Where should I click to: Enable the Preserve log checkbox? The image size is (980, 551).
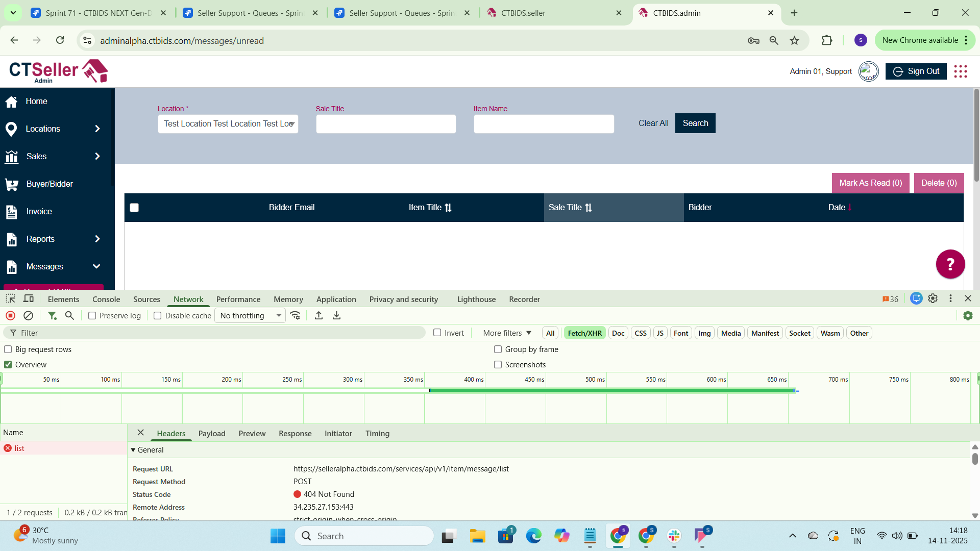pyautogui.click(x=92, y=316)
